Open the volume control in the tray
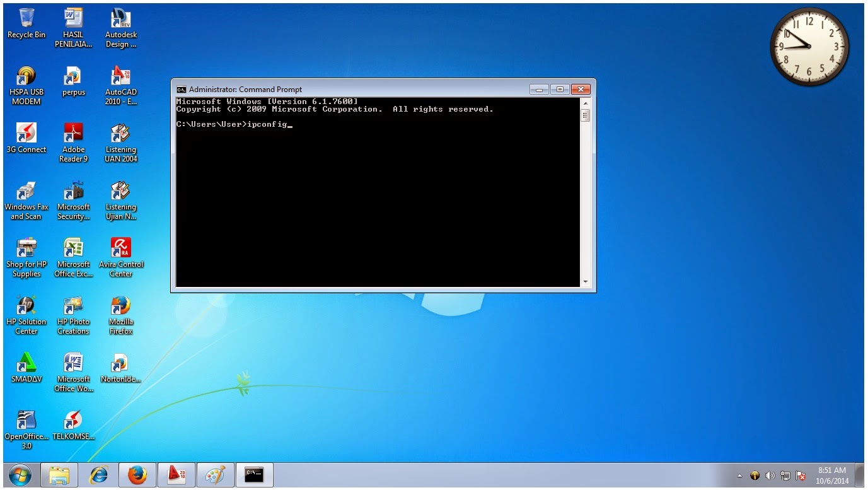The image size is (868, 490). [x=770, y=475]
